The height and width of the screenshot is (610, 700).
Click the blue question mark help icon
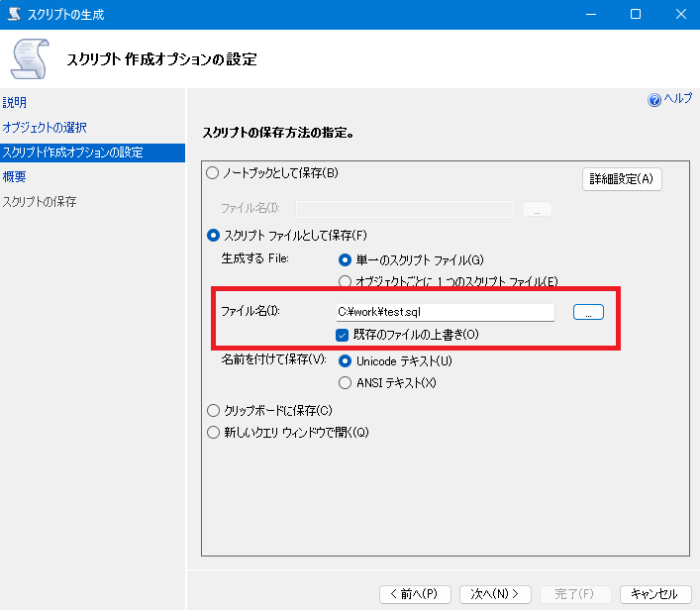[x=654, y=100]
